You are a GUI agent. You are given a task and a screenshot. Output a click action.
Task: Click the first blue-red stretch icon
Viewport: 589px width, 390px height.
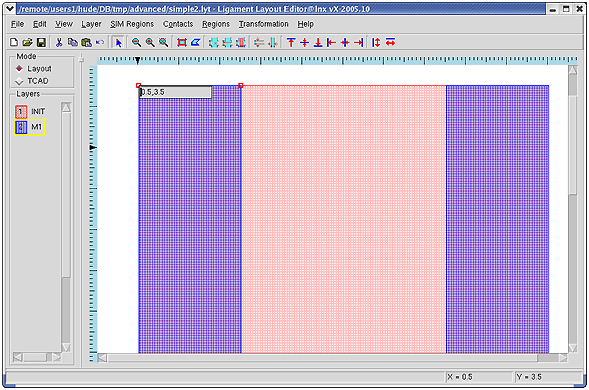click(x=214, y=42)
